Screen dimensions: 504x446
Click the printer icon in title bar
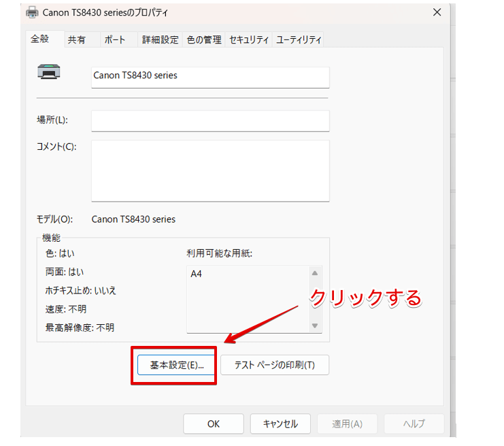[32, 12]
